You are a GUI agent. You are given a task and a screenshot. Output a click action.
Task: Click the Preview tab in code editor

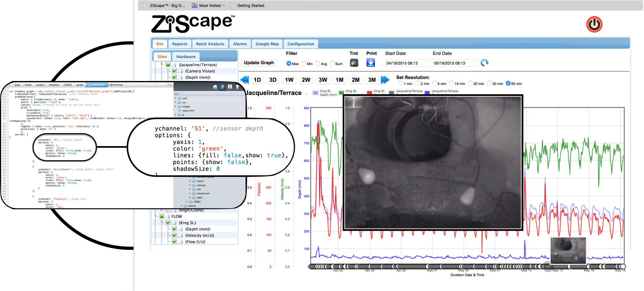pos(116,85)
